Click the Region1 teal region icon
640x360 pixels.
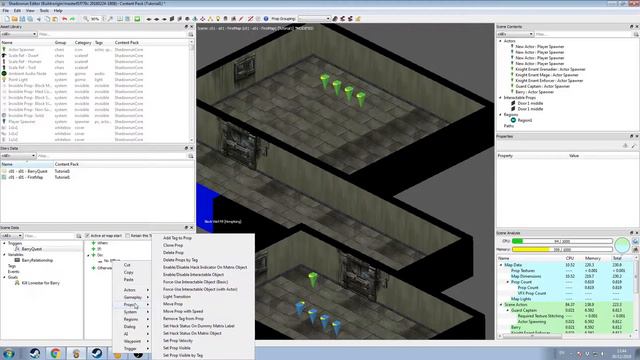click(x=513, y=120)
